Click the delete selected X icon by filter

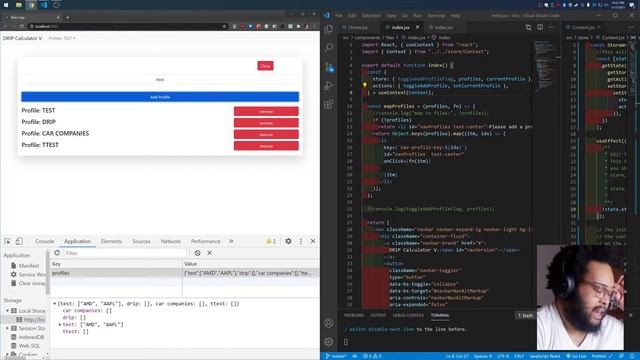[209, 253]
